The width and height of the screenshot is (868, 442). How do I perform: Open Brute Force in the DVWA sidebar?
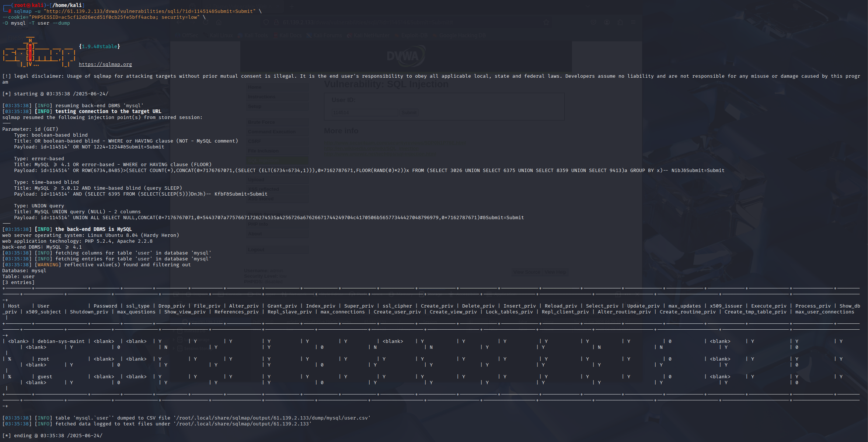pos(277,122)
